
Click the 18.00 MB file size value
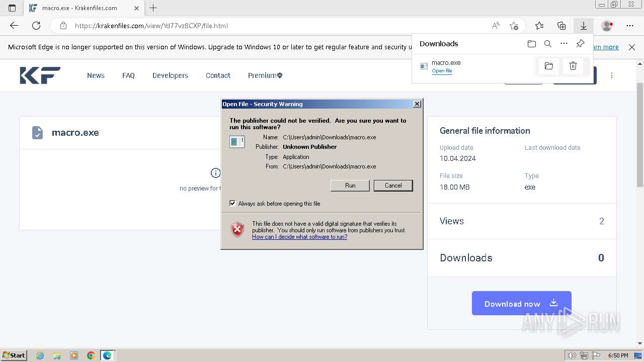tap(455, 187)
